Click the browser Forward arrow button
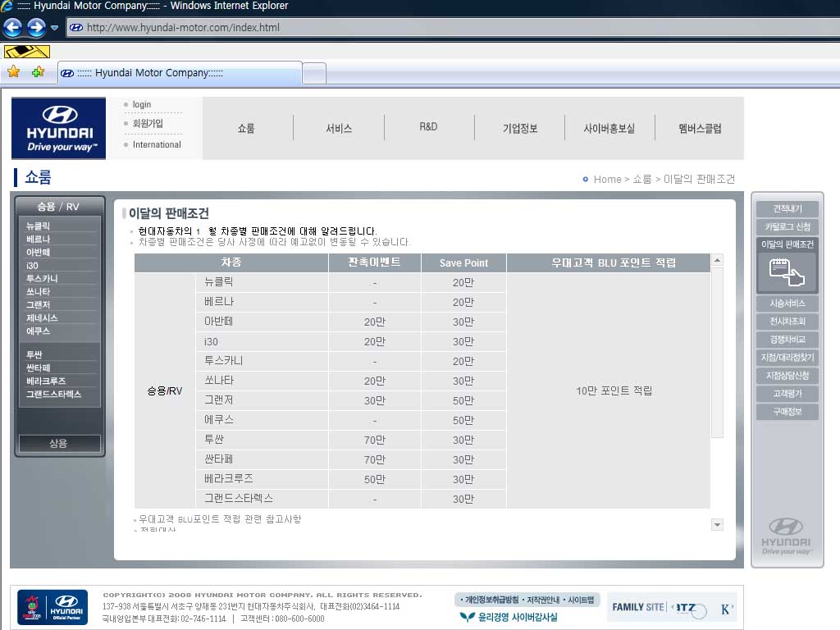840x630 pixels. coord(36,27)
